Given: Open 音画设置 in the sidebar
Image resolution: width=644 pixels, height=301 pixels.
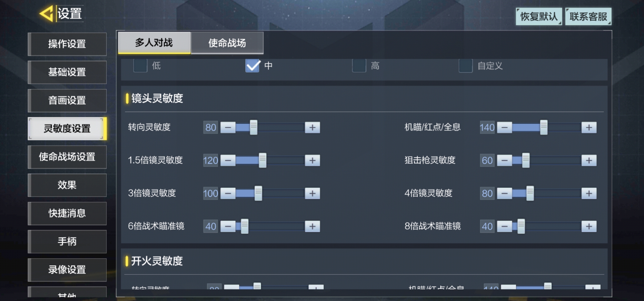Looking at the screenshot, I should pyautogui.click(x=67, y=100).
